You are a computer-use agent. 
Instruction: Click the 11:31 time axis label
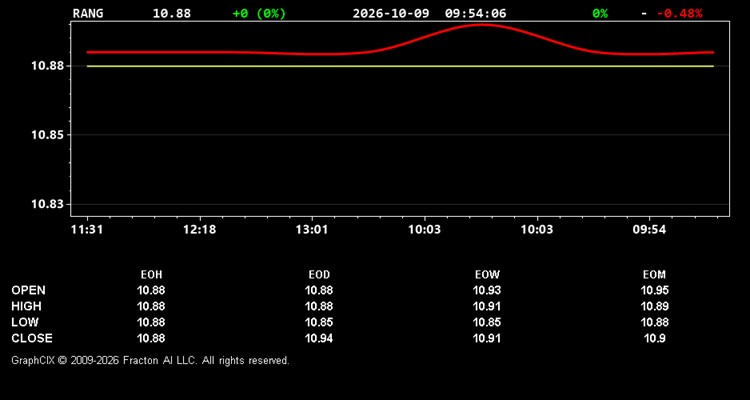click(x=87, y=230)
